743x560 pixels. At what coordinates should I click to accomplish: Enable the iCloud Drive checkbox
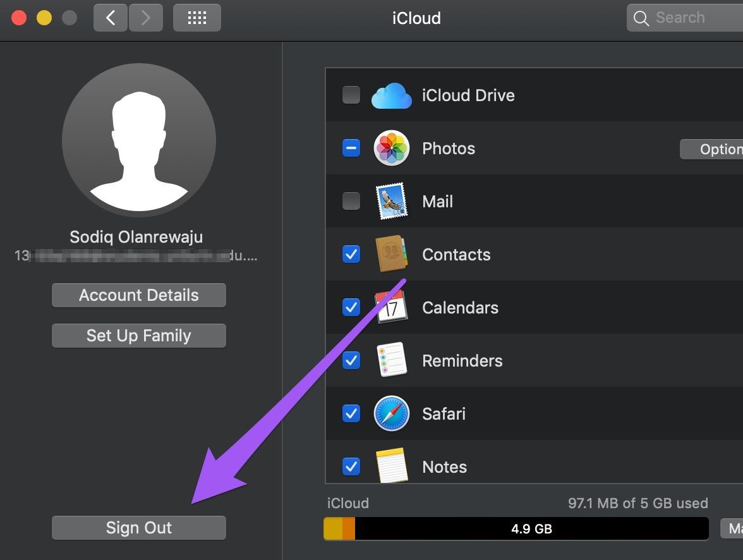(351, 95)
